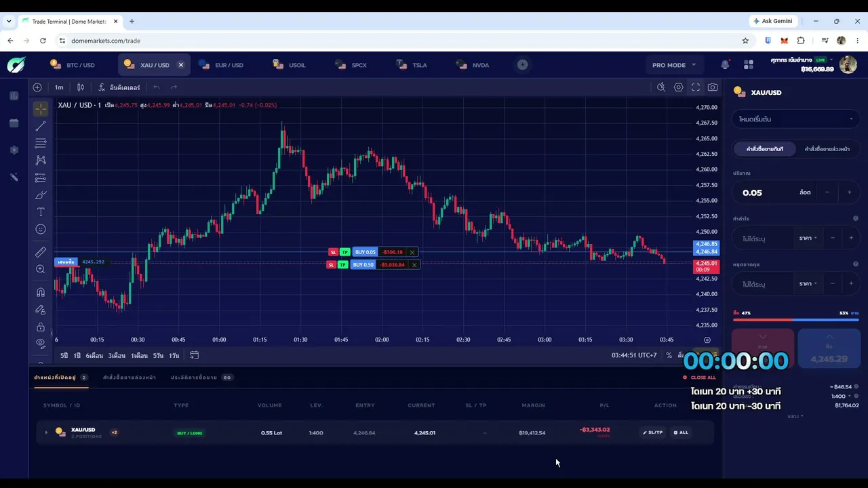Toggle lock all drawing tools
Image resolution: width=868 pixels, height=488 pixels.
coord(41,327)
